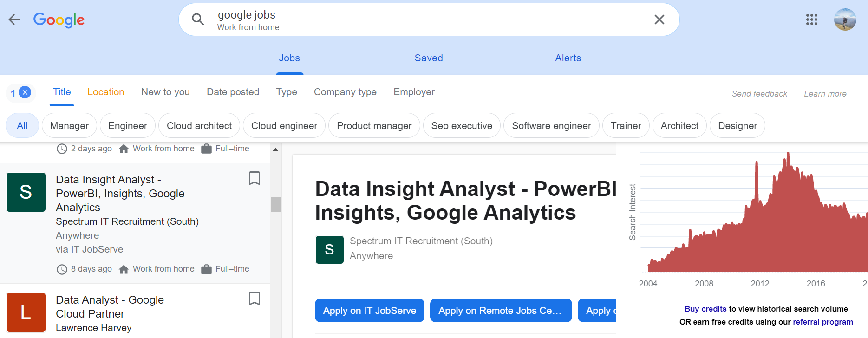868x338 pixels.
Task: Click Spectrum S logo in job details
Action: [330, 250]
